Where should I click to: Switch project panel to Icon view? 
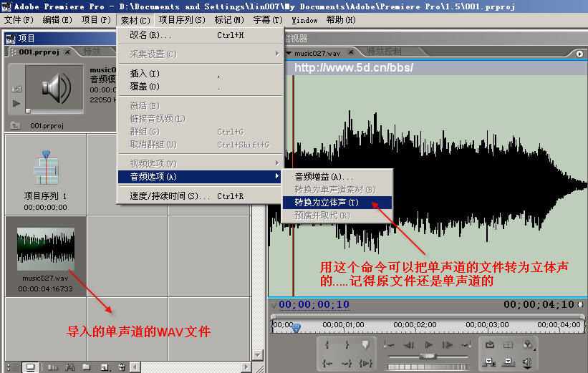coord(30,367)
